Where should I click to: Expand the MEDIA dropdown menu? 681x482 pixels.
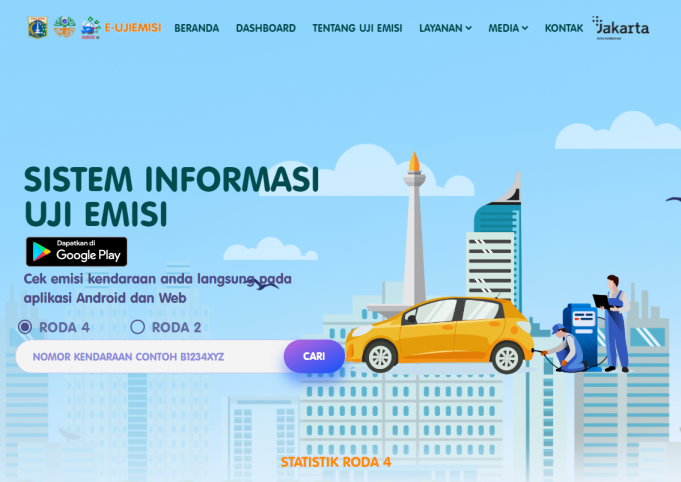pyautogui.click(x=508, y=28)
